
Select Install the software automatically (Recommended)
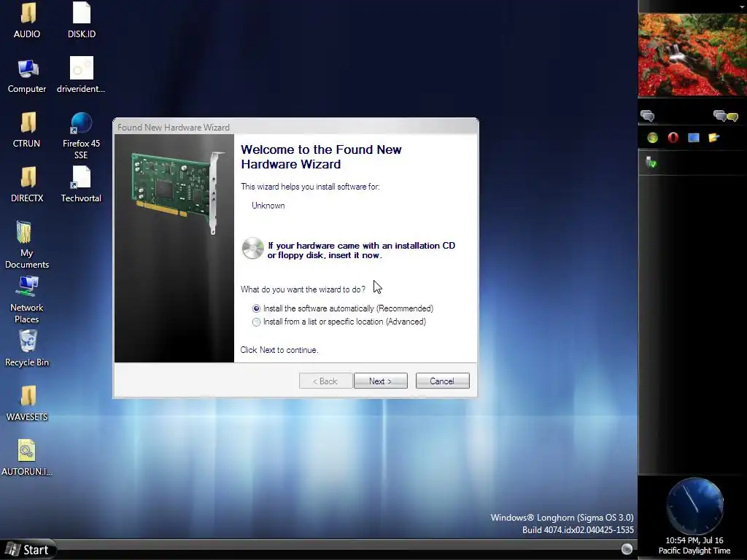343,308
